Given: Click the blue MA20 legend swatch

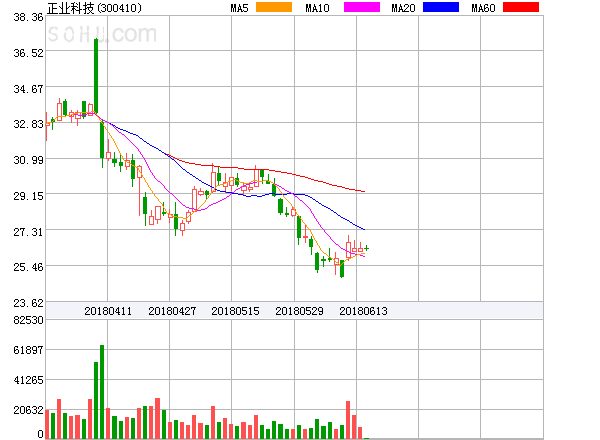Looking at the screenshot, I should [441, 7].
